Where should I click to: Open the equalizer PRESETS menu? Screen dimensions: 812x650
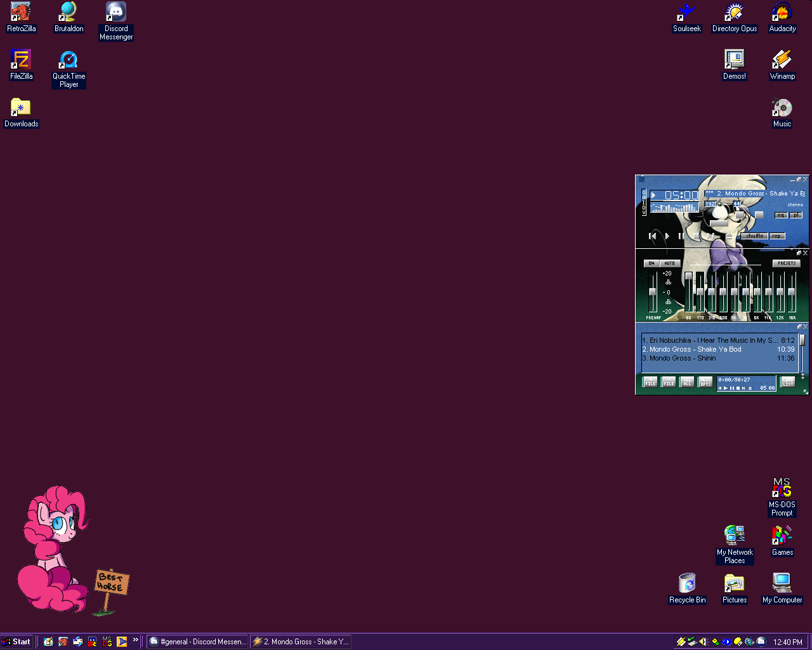pos(787,263)
